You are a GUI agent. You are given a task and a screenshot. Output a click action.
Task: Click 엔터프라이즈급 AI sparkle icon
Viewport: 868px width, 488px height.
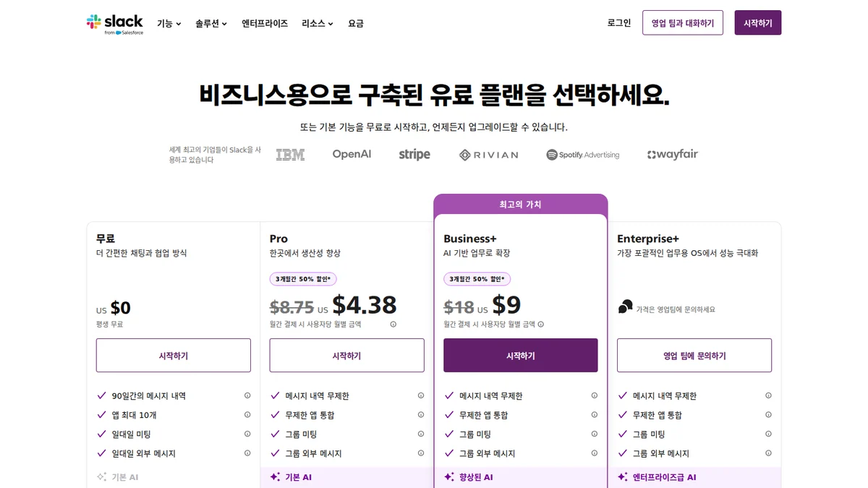click(x=622, y=477)
